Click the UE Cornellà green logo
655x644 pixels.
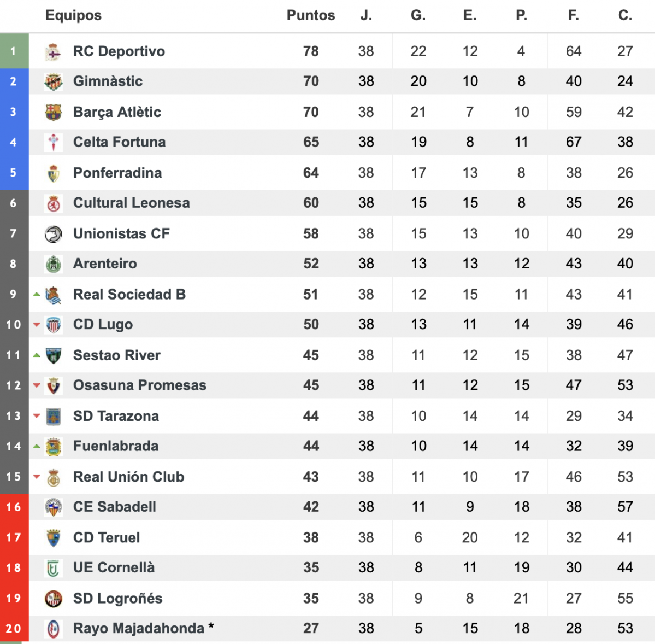[53, 568]
